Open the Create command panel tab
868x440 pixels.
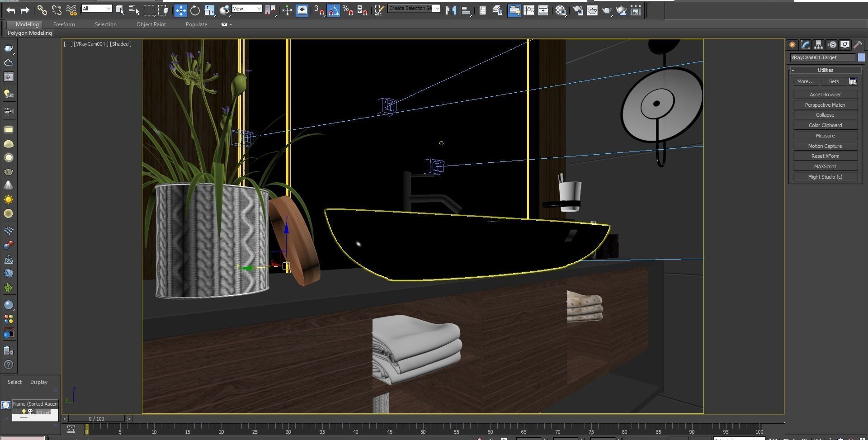click(792, 45)
